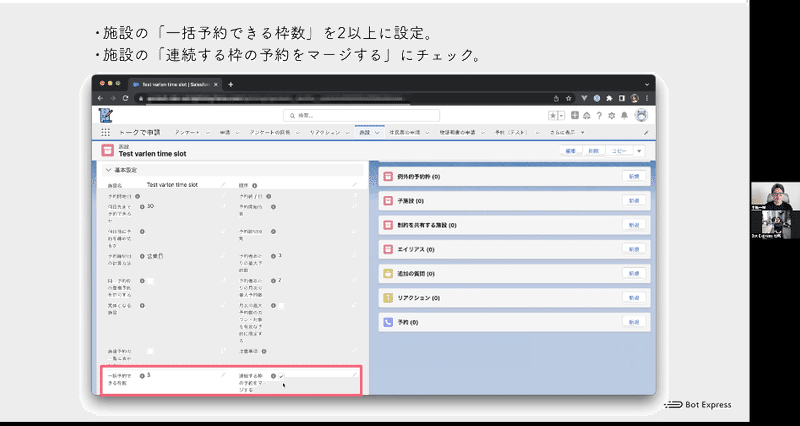Click 新規 in the 例外的予約枠 list
Image resolution: width=800 pixels, height=426 pixels.
click(634, 177)
